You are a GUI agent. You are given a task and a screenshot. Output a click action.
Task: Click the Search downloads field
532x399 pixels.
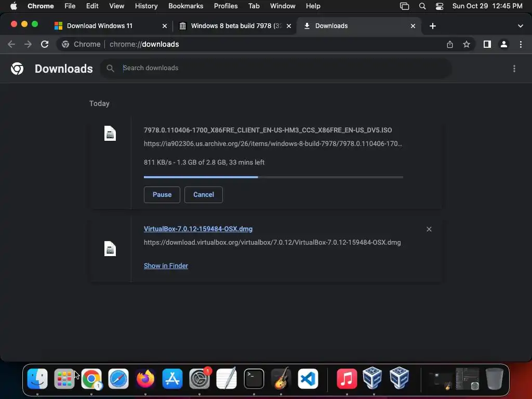tap(275, 68)
